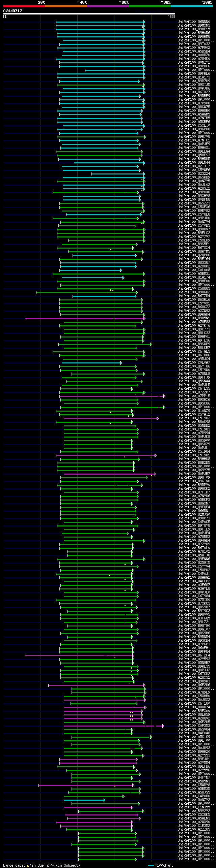Click label UniRef100_A5BM31
Image resolution: width=216 pixels, height=868 pixels.
(194, 274)
